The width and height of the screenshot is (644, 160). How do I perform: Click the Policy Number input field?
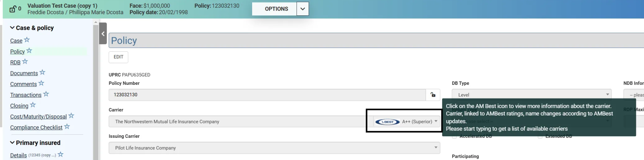(x=267, y=95)
